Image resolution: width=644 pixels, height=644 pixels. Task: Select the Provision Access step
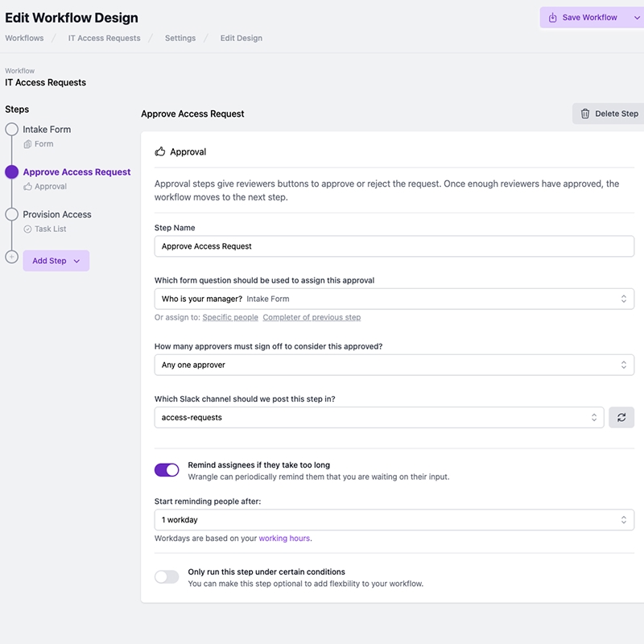[x=57, y=215]
